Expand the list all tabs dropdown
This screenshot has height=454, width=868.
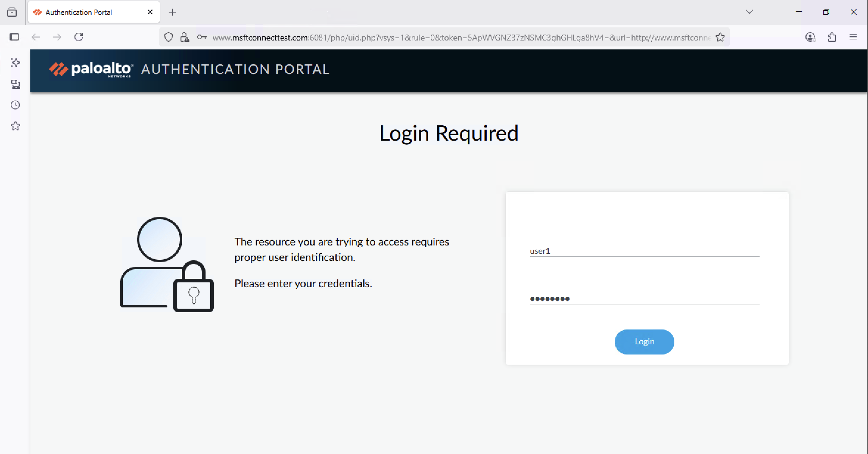tap(749, 12)
